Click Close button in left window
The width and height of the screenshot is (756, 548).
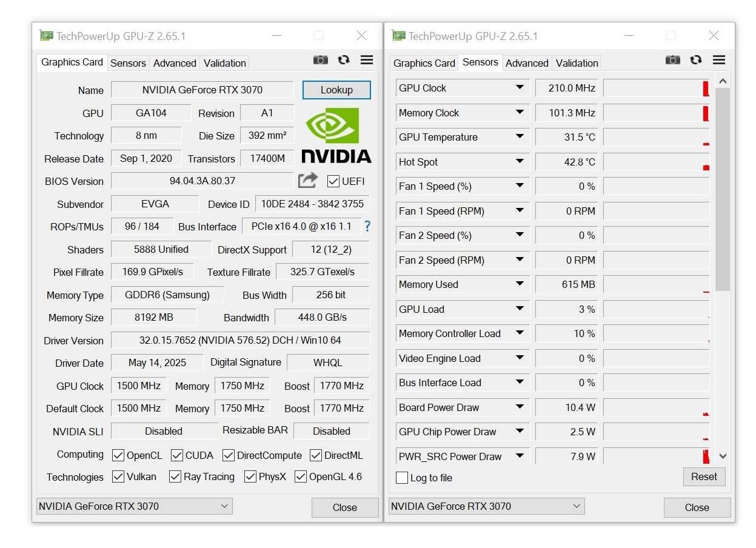point(345,507)
